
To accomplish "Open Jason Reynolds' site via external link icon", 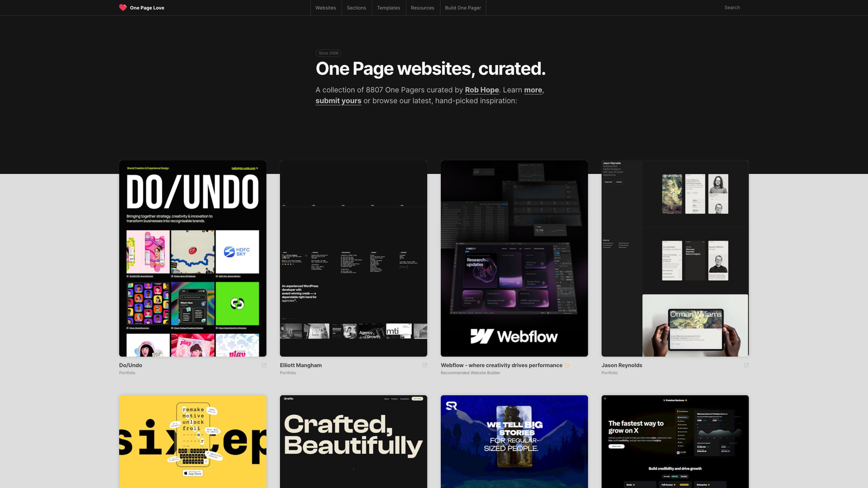I will 746,365.
